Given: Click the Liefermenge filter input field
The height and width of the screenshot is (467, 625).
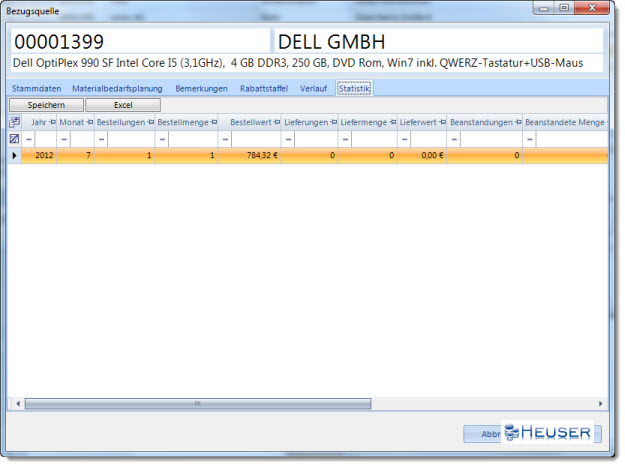Looking at the screenshot, I should 374,139.
